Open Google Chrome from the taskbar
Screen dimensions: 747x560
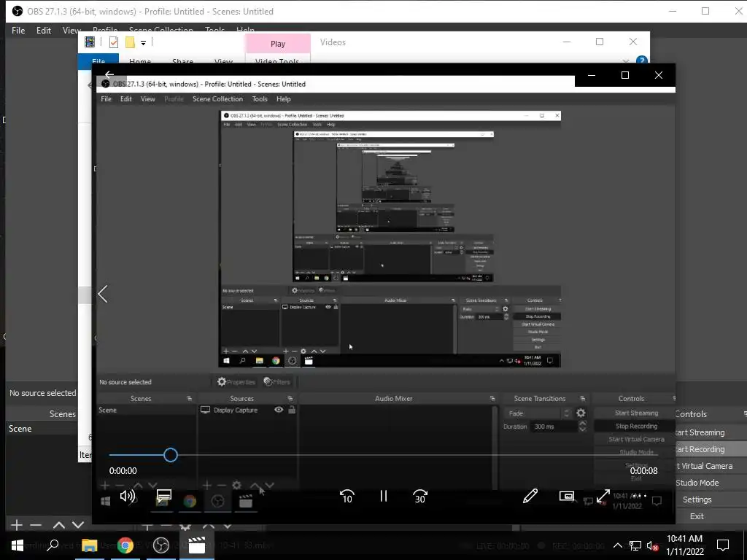(125, 545)
